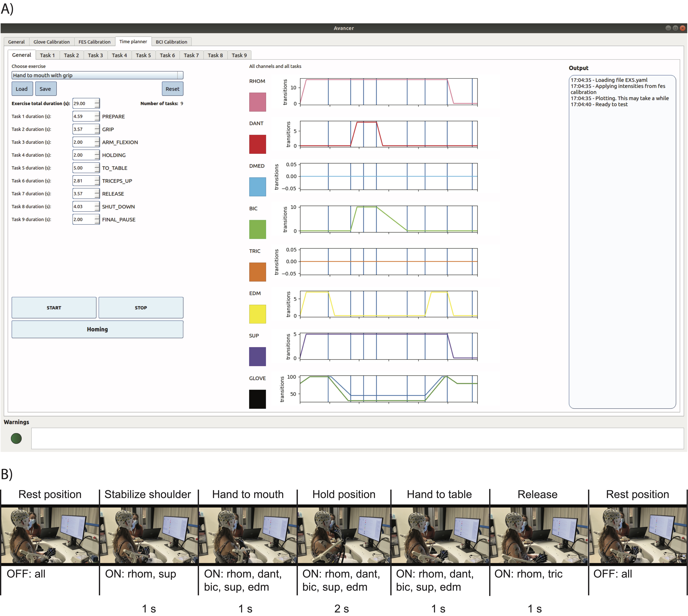Open the Task 2 sub-tab
Screen dimensions: 688x616
pyautogui.click(x=71, y=55)
